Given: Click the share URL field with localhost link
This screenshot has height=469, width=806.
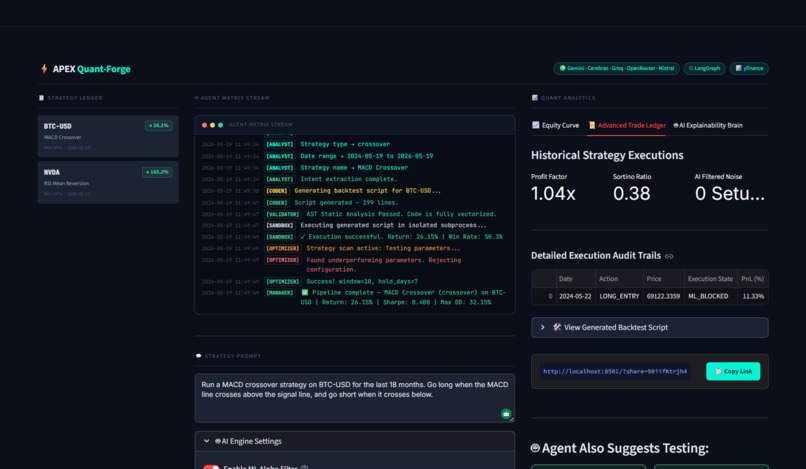Looking at the screenshot, I should tap(615, 371).
